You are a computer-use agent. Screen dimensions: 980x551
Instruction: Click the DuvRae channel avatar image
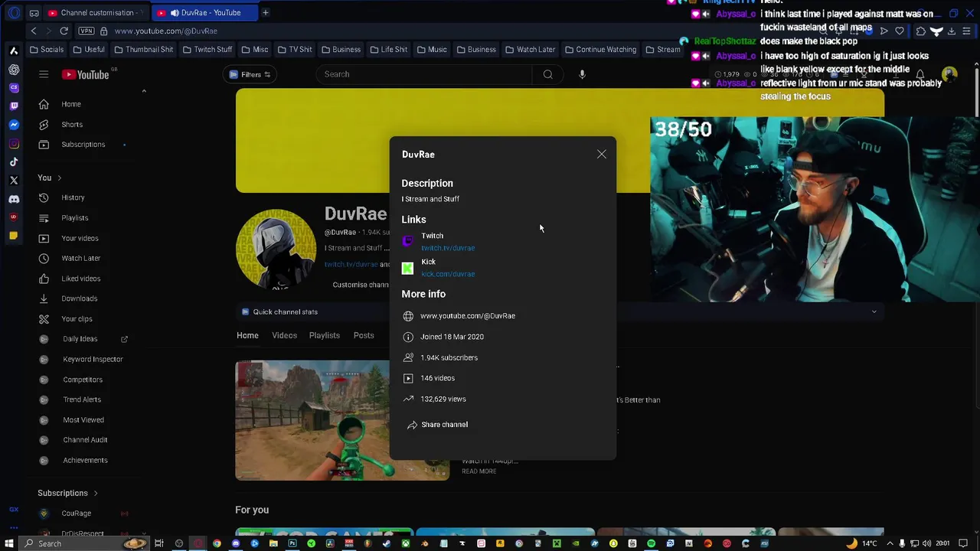pos(276,249)
